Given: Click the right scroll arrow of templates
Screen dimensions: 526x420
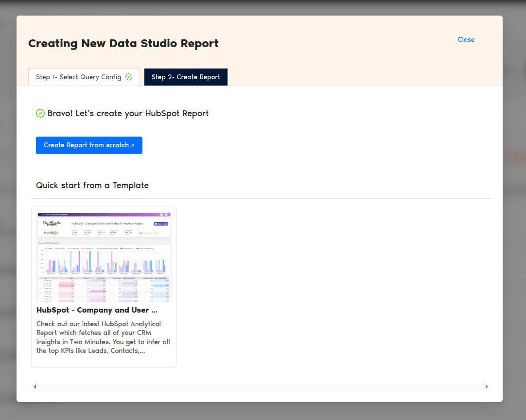Looking at the screenshot, I should tap(487, 387).
